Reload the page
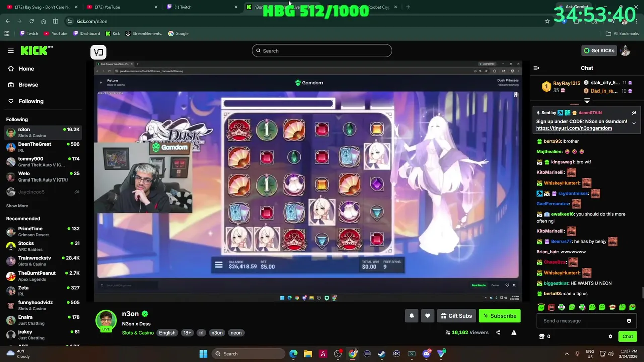The image size is (644, 362). tap(31, 21)
